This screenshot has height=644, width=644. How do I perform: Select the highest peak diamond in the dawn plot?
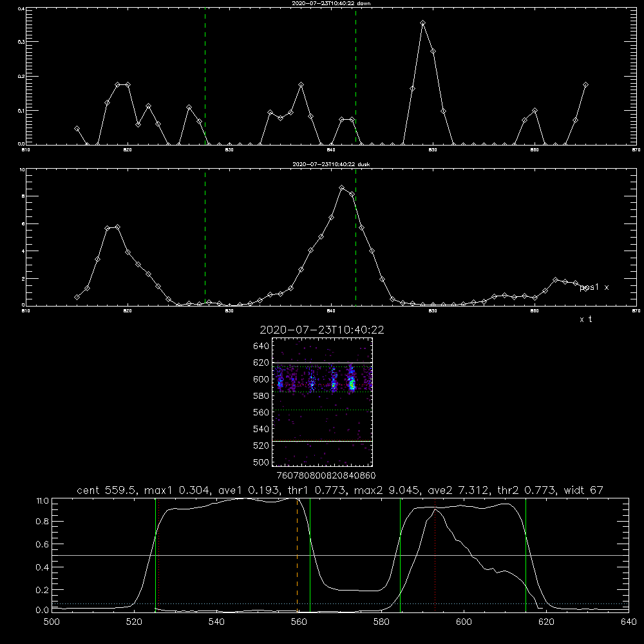pyautogui.click(x=422, y=23)
